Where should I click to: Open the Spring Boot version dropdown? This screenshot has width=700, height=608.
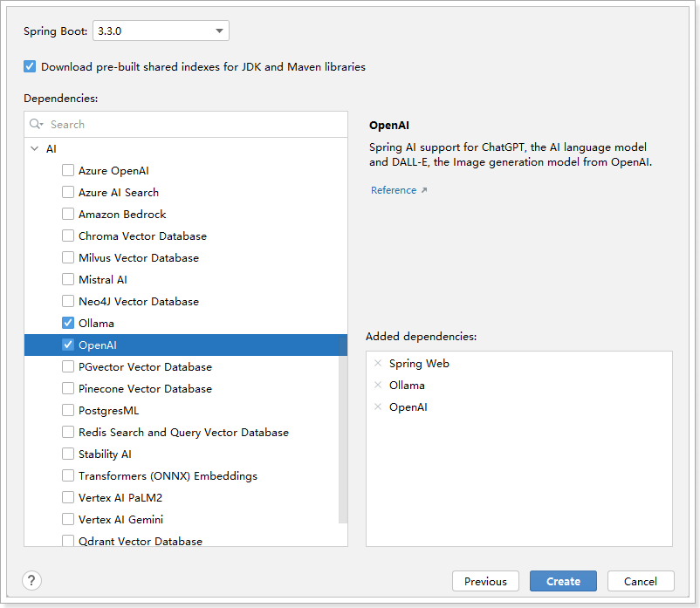161,31
